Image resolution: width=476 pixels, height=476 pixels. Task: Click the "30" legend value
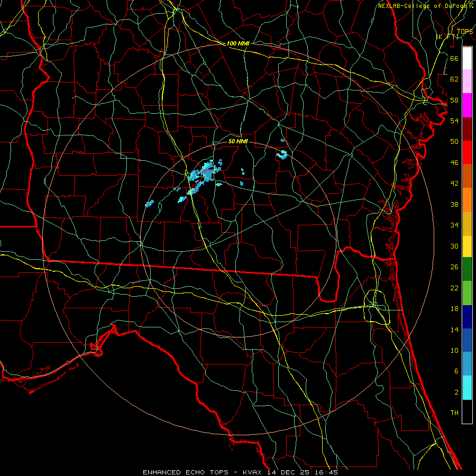click(454, 246)
